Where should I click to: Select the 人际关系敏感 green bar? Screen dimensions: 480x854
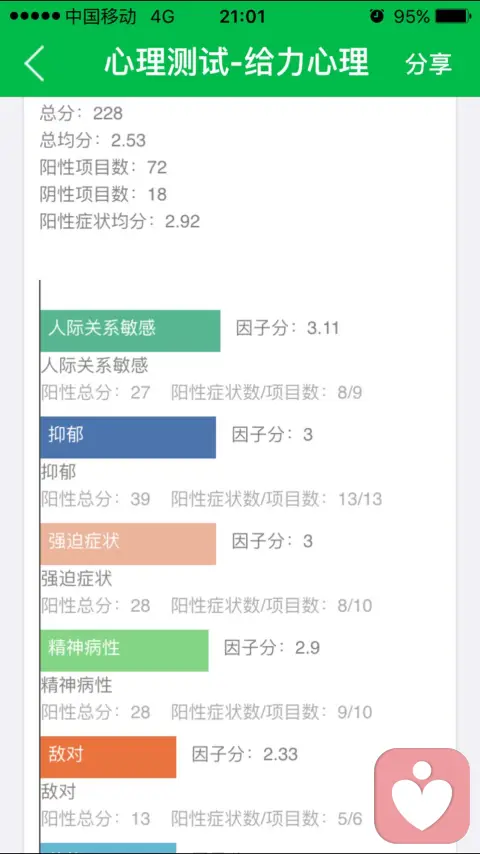130,331
